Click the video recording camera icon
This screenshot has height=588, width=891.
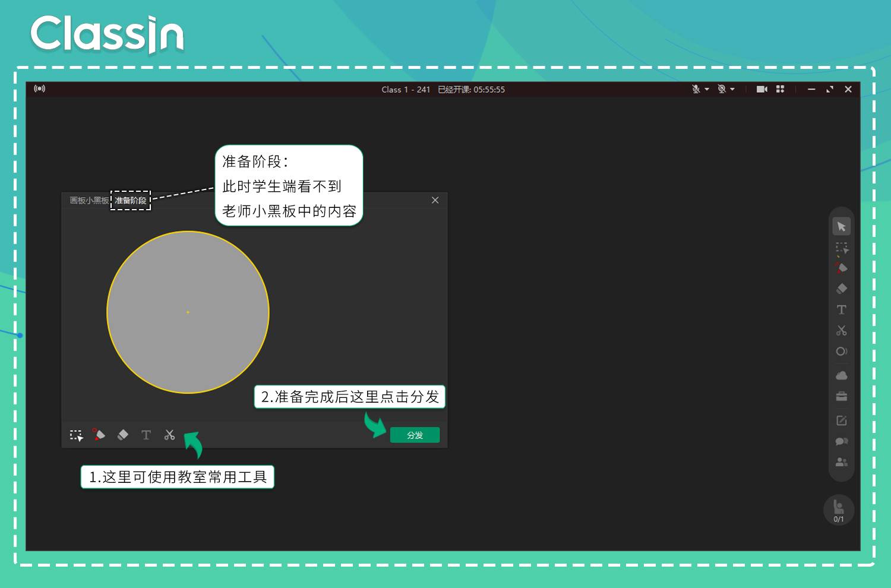pyautogui.click(x=762, y=89)
